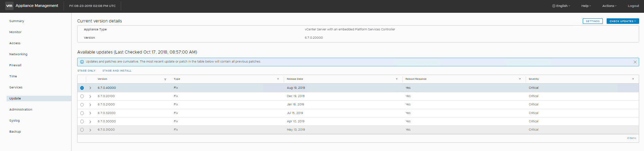Open the Help dropdown menu

(586, 6)
